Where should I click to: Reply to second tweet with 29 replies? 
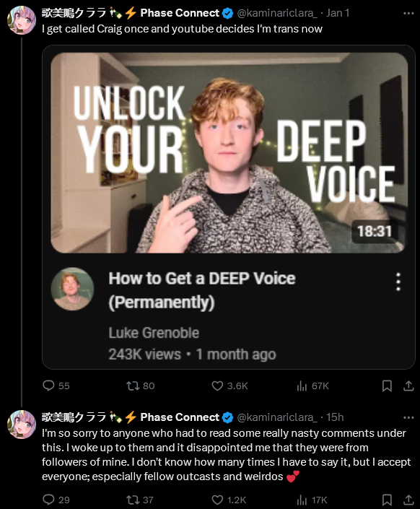coord(48,500)
